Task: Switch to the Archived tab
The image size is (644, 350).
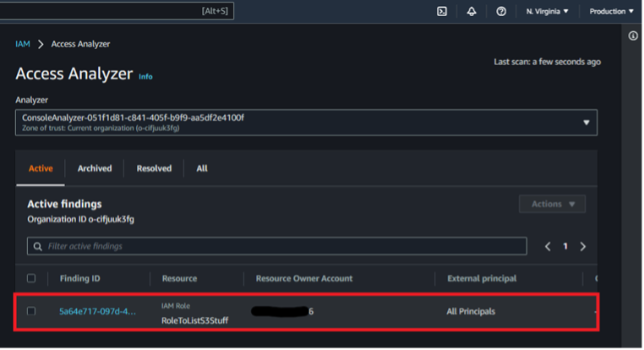Action: pos(95,168)
